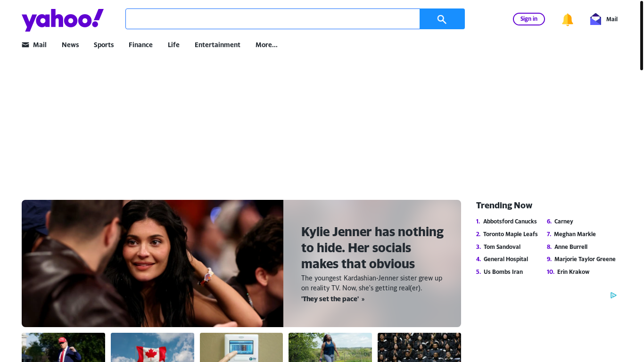Click the blue search magnifier button
The image size is (644, 362).
click(x=442, y=19)
